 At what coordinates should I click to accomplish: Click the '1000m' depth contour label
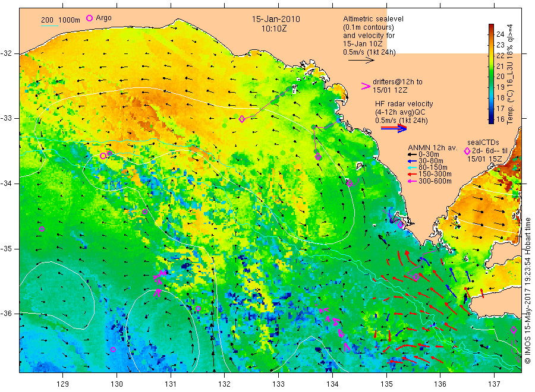pos(70,20)
